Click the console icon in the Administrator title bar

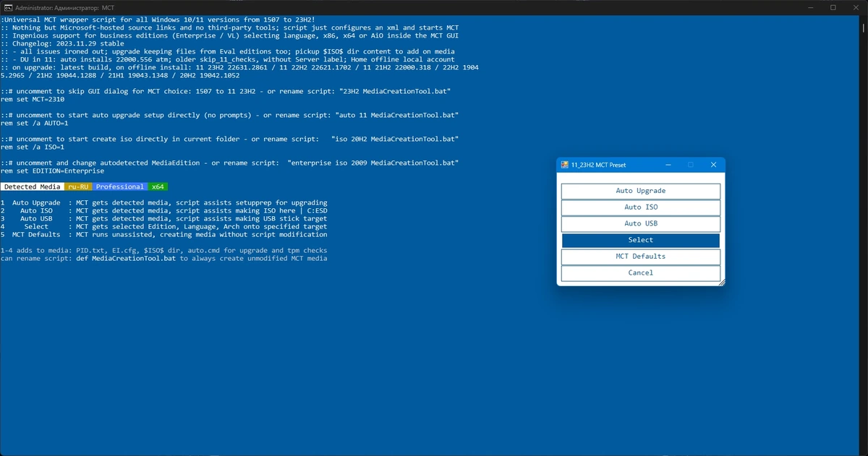9,7
